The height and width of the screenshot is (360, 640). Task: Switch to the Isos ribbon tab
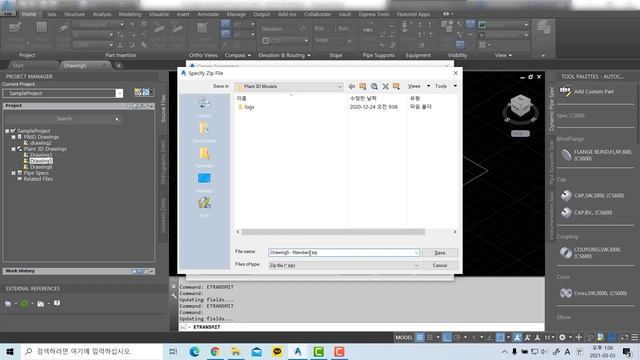tap(52, 14)
